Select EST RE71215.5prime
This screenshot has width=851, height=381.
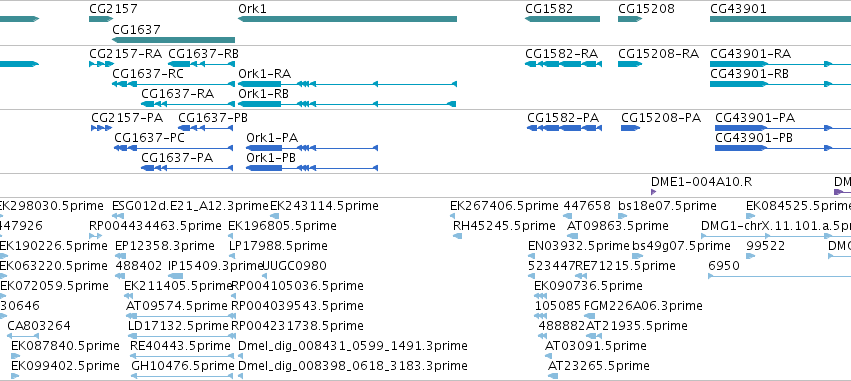pos(625,266)
